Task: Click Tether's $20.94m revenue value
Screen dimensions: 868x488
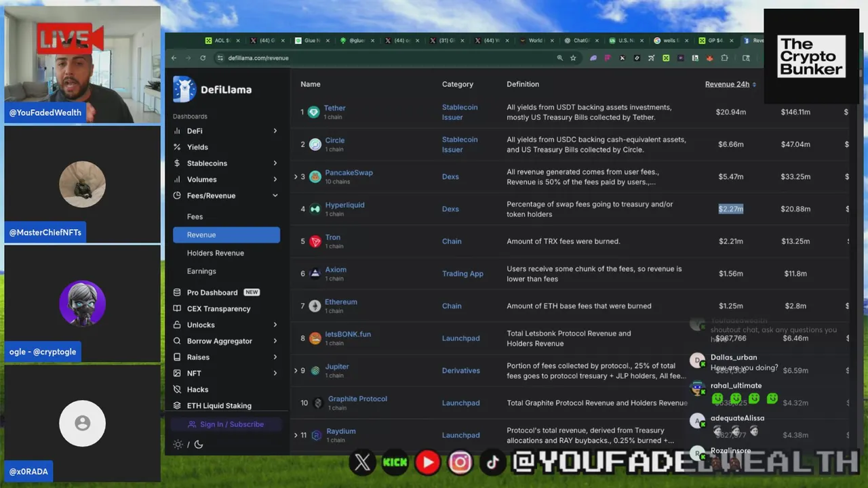Action: coord(731,112)
